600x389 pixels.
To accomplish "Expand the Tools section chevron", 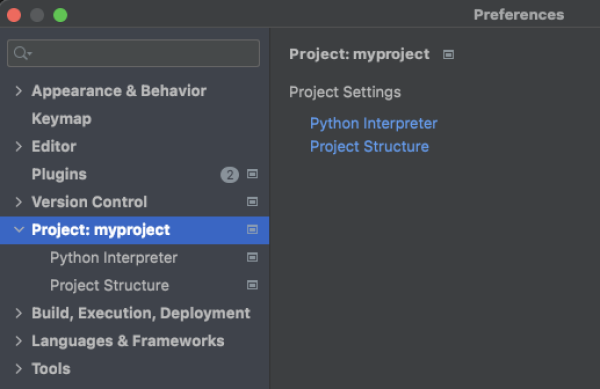I will [18, 369].
